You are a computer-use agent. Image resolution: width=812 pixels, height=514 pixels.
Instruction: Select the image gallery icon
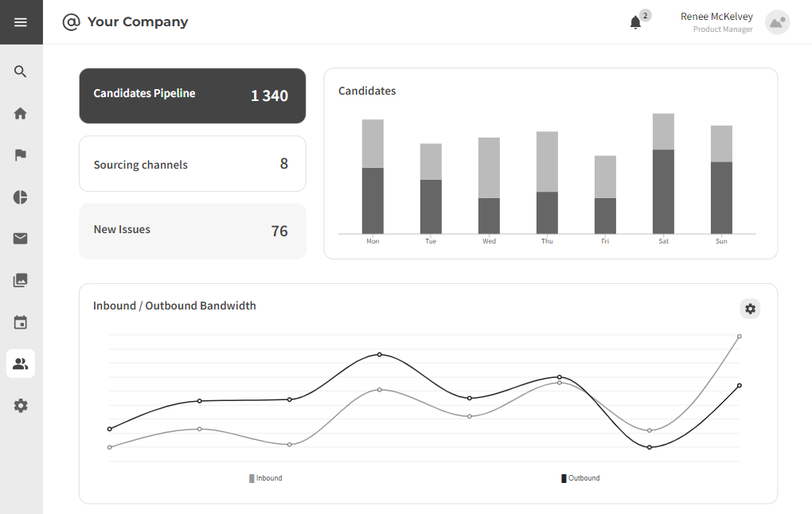click(20, 280)
